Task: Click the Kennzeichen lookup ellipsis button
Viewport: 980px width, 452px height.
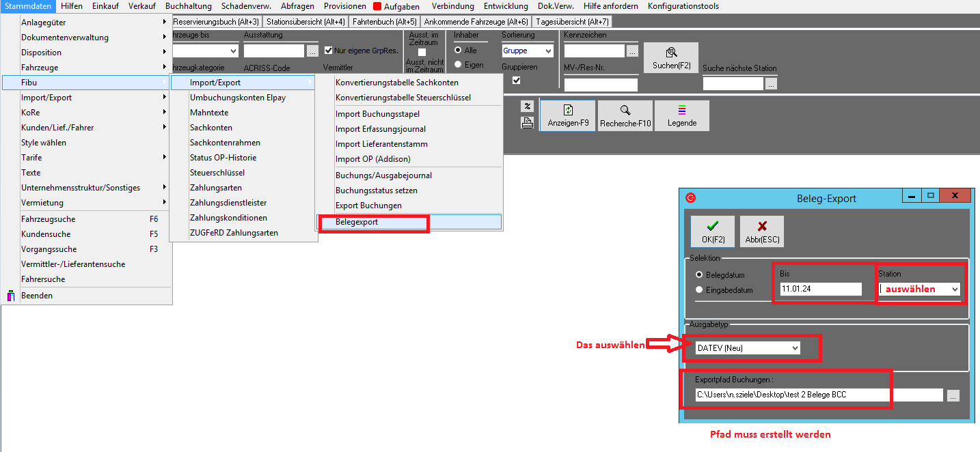Action: 632,51
